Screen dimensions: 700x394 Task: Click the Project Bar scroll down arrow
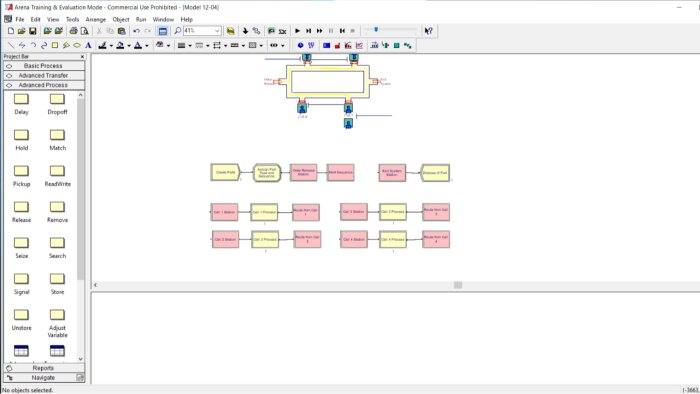pos(80,359)
